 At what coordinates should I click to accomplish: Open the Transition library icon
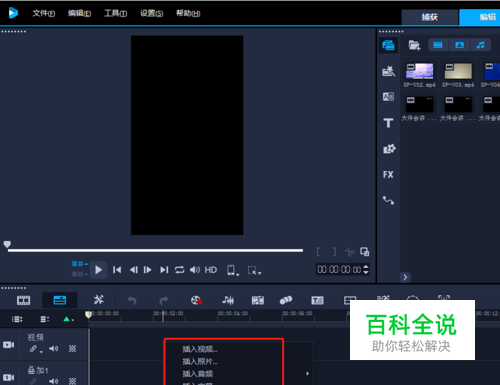(388, 97)
